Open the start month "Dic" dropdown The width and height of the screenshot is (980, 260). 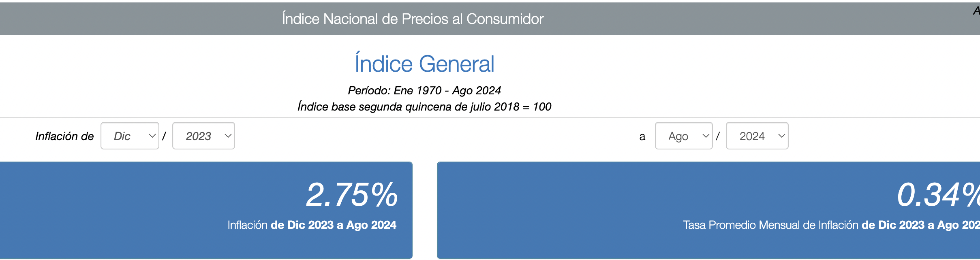click(x=130, y=136)
